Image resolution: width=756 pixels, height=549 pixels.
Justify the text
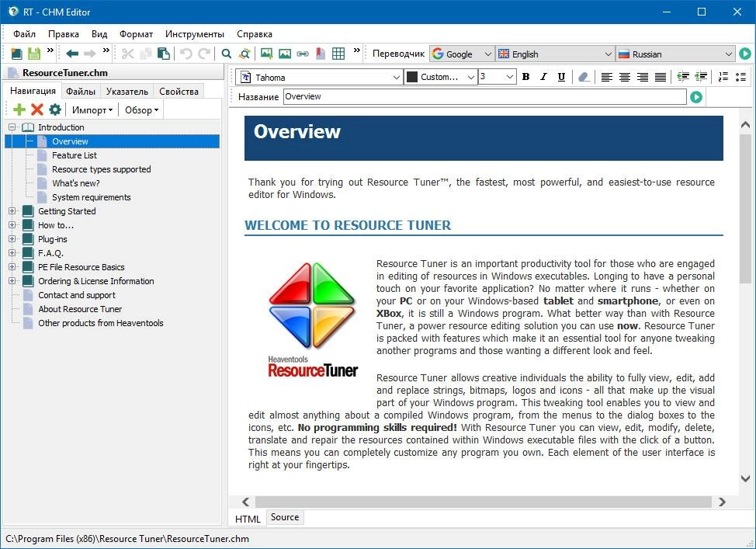[x=661, y=77]
